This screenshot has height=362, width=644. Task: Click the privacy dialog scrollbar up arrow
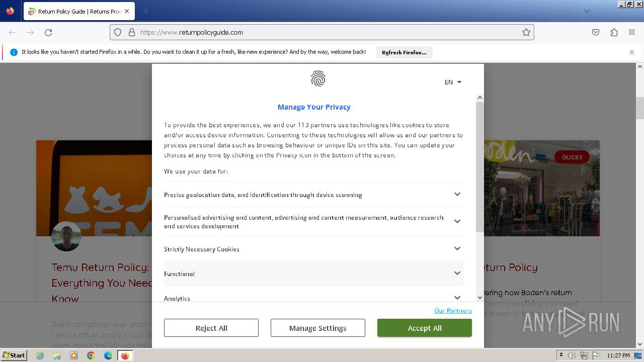(480, 98)
